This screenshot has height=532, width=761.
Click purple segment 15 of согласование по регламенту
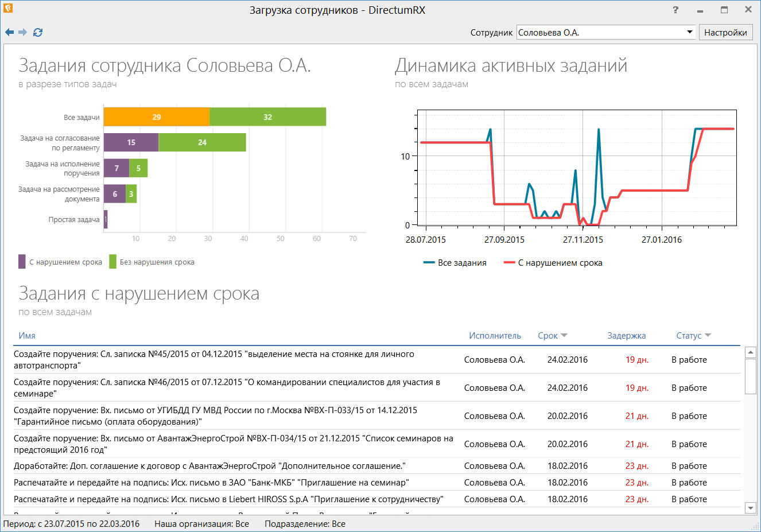(x=131, y=142)
